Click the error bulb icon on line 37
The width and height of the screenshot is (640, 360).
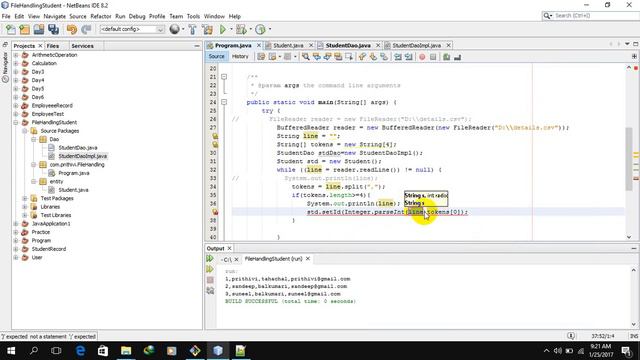(x=215, y=212)
